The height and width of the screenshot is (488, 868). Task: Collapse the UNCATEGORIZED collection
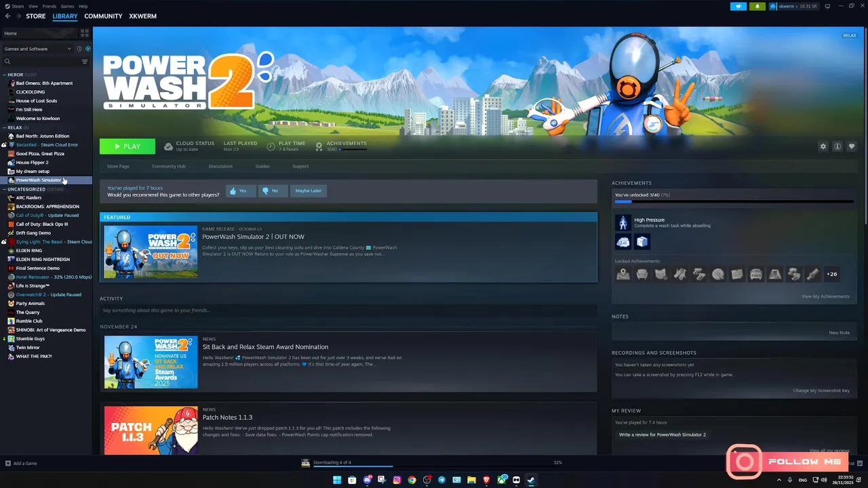[4, 189]
